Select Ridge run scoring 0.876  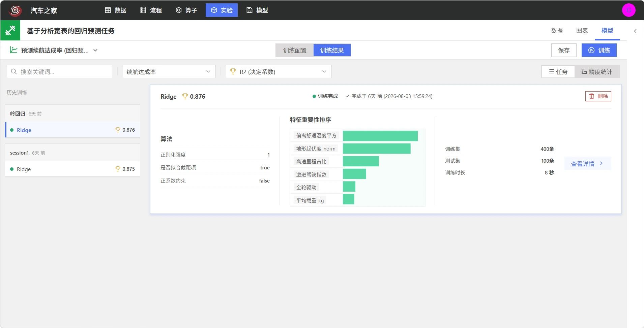72,130
